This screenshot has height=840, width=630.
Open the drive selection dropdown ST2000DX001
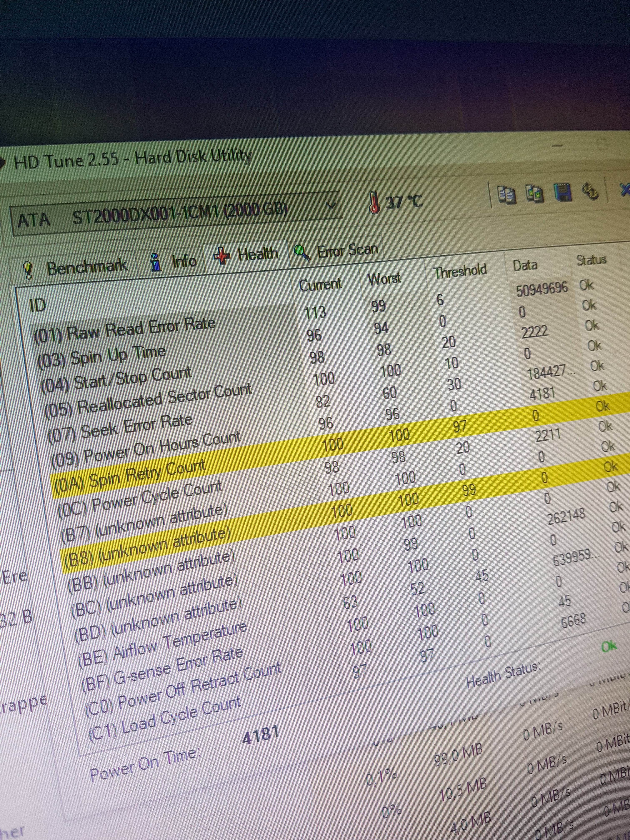(177, 214)
